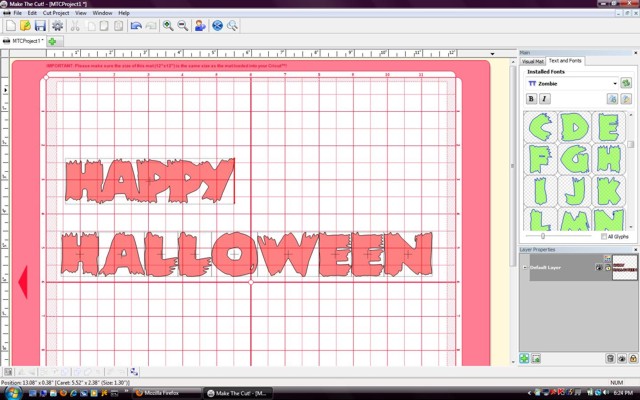Switch to the Visual Mat tab
640x400 pixels.
tap(533, 61)
